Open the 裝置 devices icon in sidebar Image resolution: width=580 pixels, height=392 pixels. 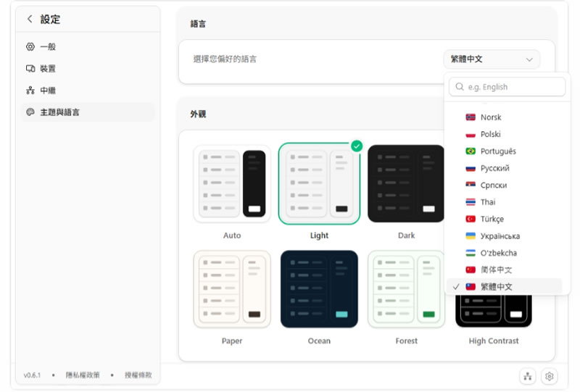30,68
